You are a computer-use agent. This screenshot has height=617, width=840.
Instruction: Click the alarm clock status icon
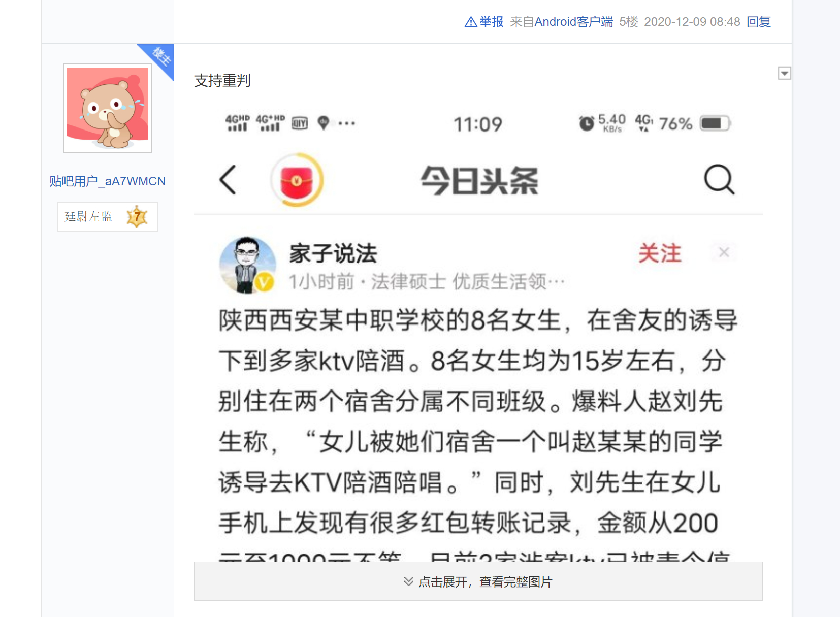(587, 123)
